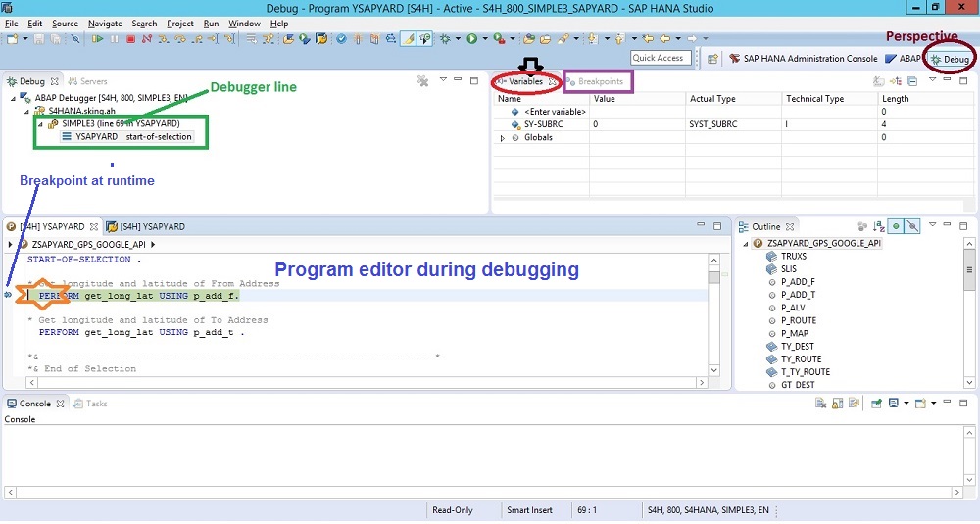
Task: Click the last edit location arrow icon
Action: tap(648, 39)
